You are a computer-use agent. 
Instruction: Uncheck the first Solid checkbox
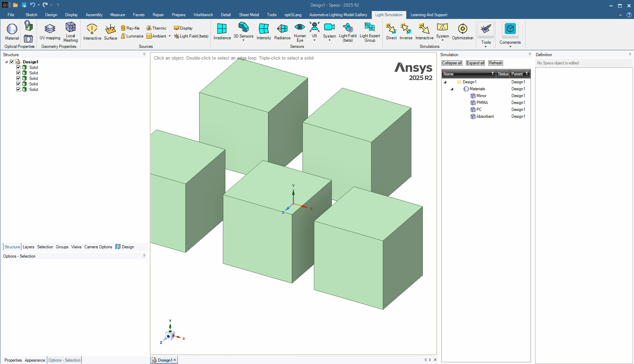18,67
